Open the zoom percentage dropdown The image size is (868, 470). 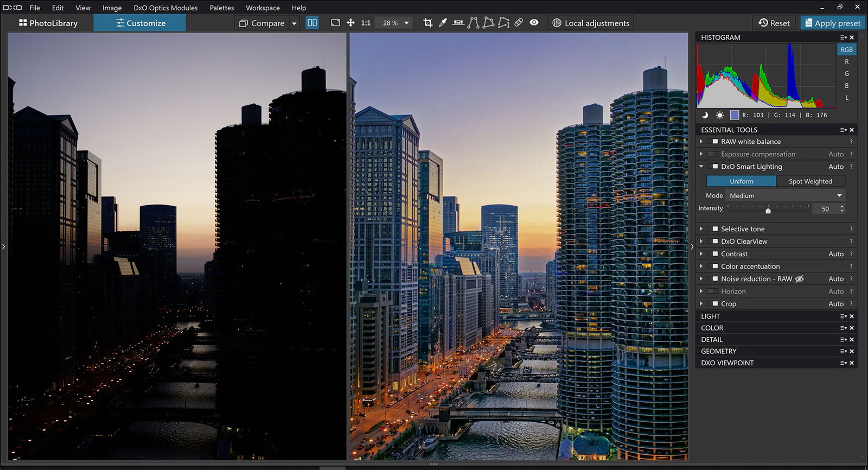click(406, 23)
